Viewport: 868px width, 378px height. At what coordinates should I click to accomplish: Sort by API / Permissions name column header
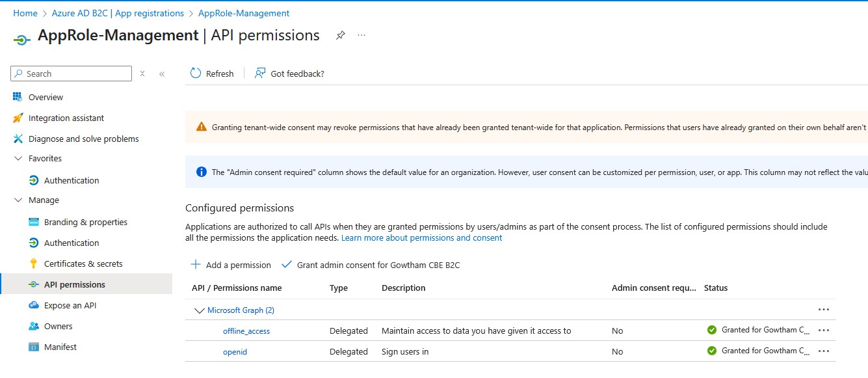click(x=237, y=288)
